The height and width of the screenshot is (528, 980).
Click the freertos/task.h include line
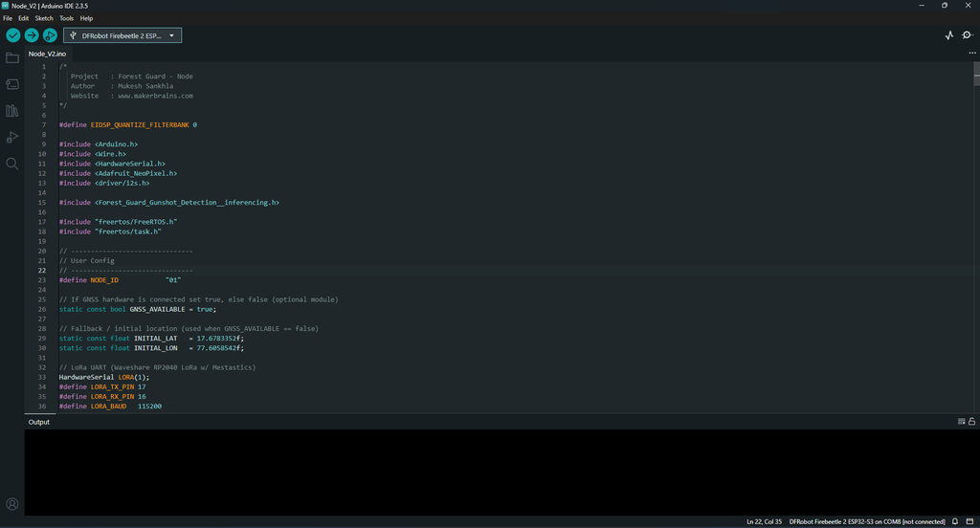[x=110, y=231]
